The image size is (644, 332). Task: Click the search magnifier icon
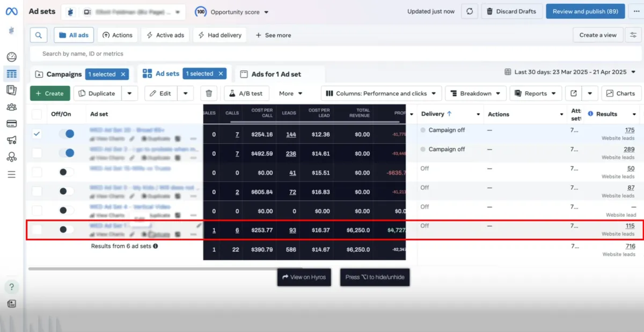pos(38,35)
